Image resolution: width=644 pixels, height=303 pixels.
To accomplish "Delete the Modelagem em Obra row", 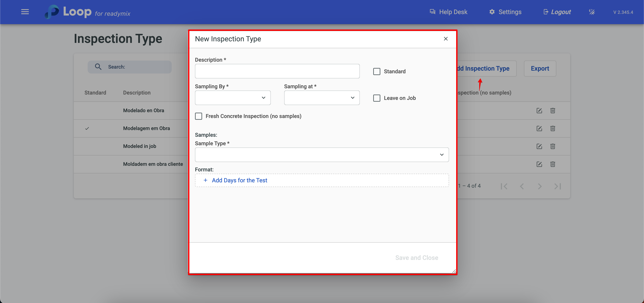I will (553, 128).
